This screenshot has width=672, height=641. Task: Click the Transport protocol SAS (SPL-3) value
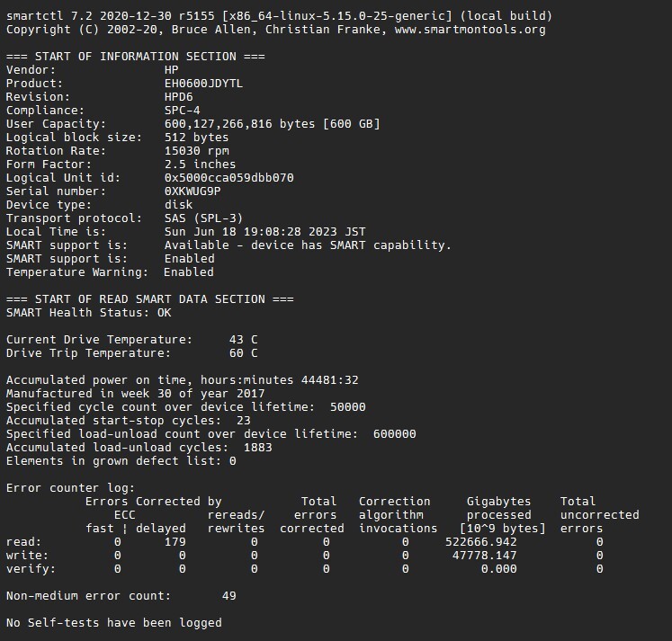(203, 218)
